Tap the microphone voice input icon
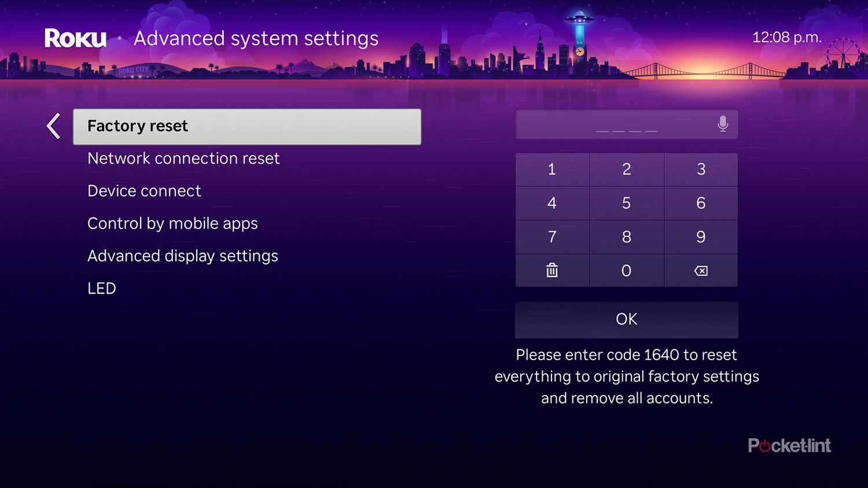Image resolution: width=868 pixels, height=488 pixels. (723, 124)
